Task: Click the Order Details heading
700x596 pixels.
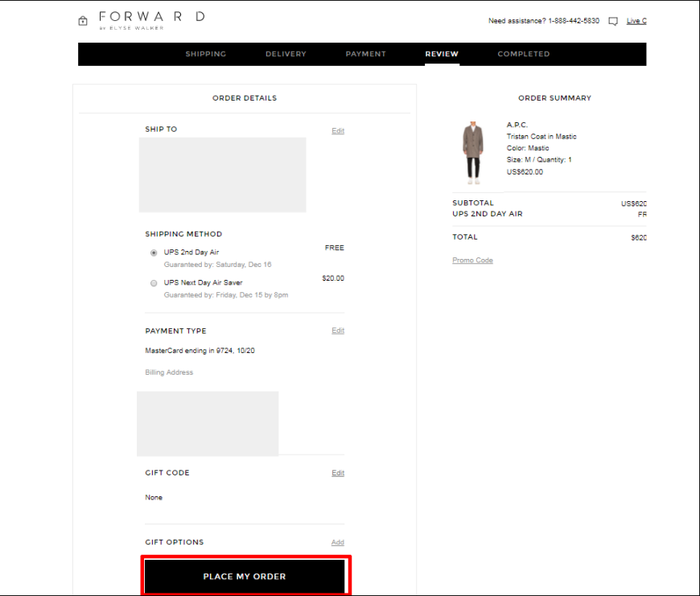Action: [245, 98]
